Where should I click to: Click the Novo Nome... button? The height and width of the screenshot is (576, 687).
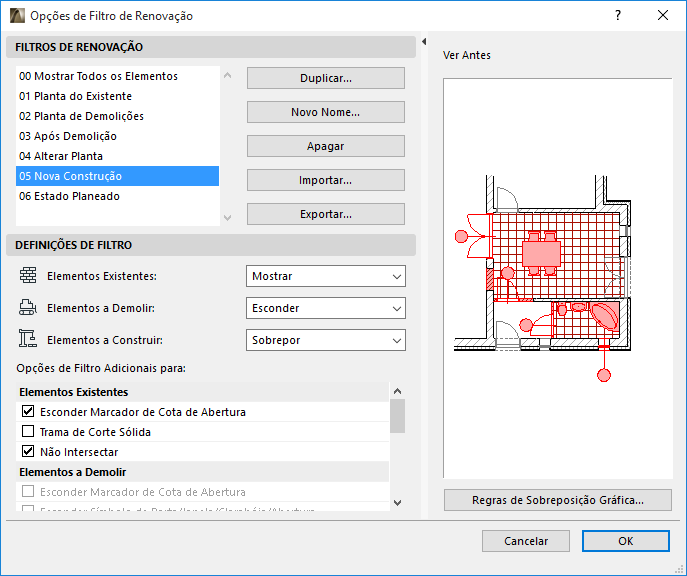point(326,112)
